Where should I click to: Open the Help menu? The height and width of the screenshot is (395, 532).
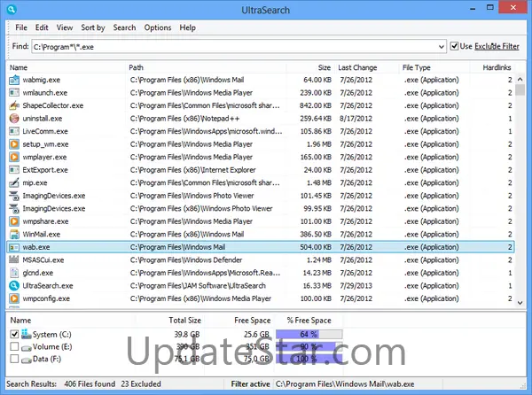pos(187,27)
